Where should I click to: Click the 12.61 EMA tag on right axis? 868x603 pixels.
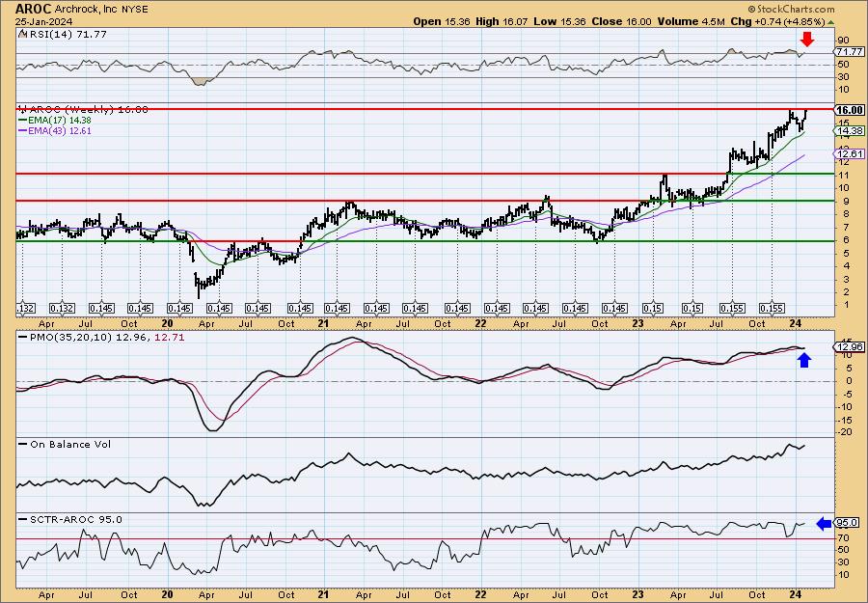click(851, 154)
